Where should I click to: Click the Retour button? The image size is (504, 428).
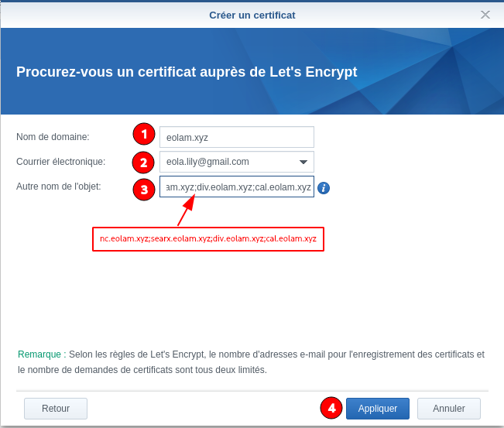click(x=56, y=409)
